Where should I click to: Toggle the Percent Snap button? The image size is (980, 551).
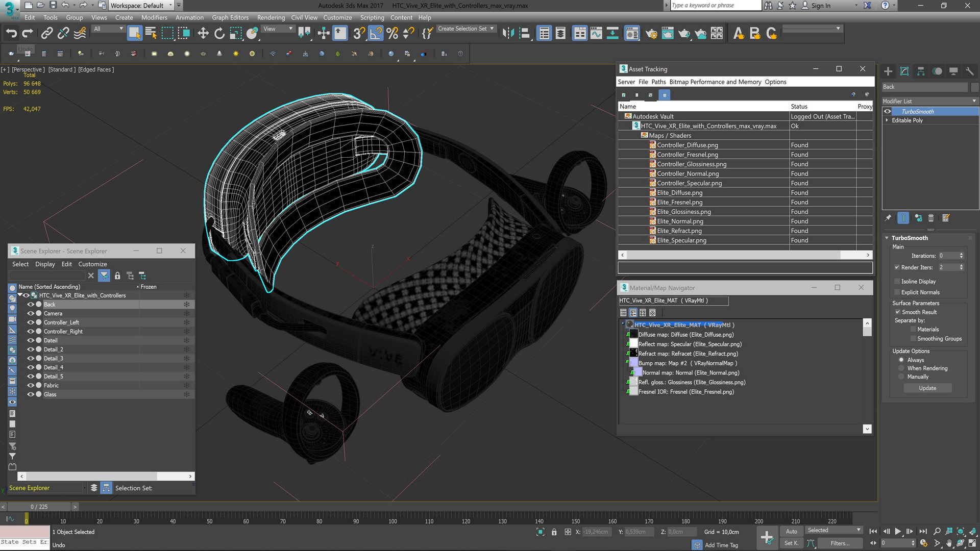tap(392, 34)
